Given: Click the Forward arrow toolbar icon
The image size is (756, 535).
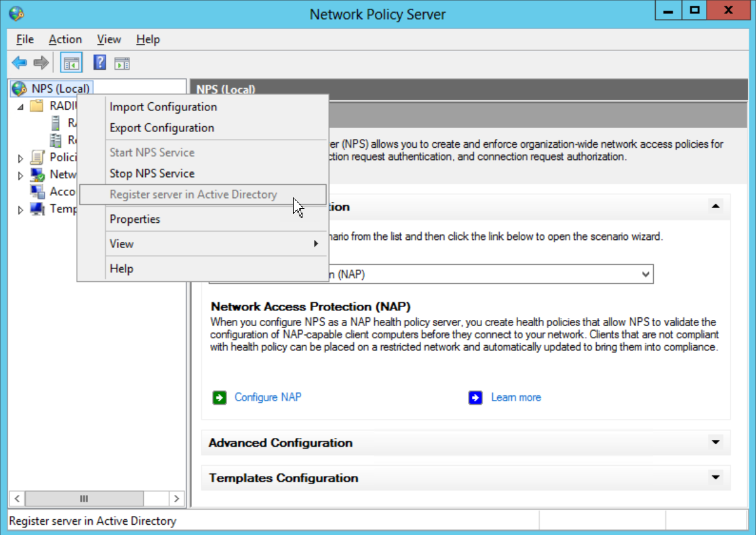Looking at the screenshot, I should tap(41, 63).
